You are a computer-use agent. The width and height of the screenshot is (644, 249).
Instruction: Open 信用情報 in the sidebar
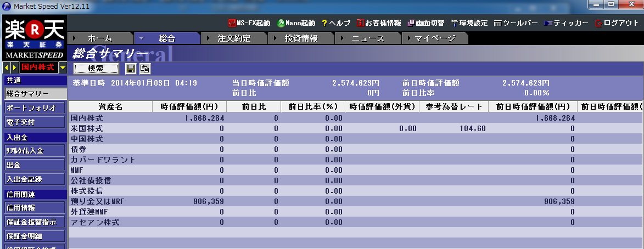click(35, 207)
